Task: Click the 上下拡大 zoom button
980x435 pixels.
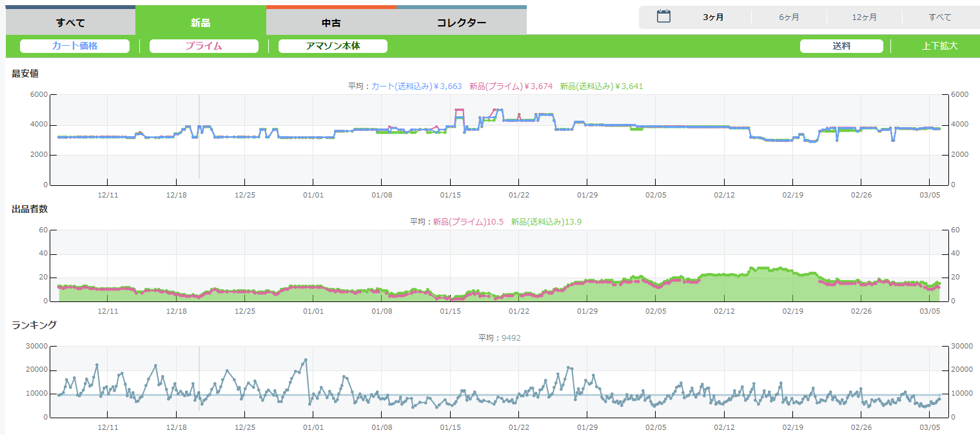Action: click(x=939, y=46)
